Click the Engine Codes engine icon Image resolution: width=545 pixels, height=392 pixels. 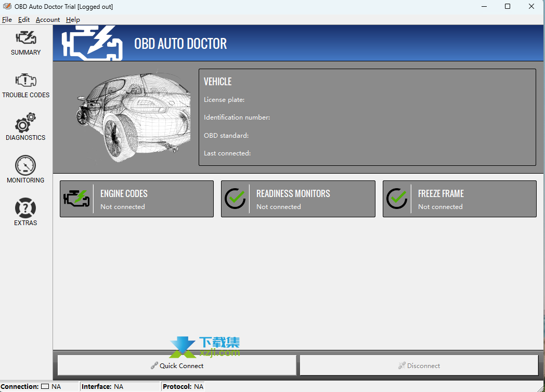pos(76,199)
